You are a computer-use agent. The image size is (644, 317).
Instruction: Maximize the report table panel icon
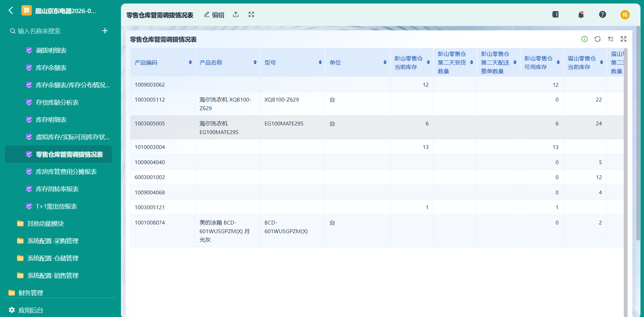pyautogui.click(x=624, y=39)
